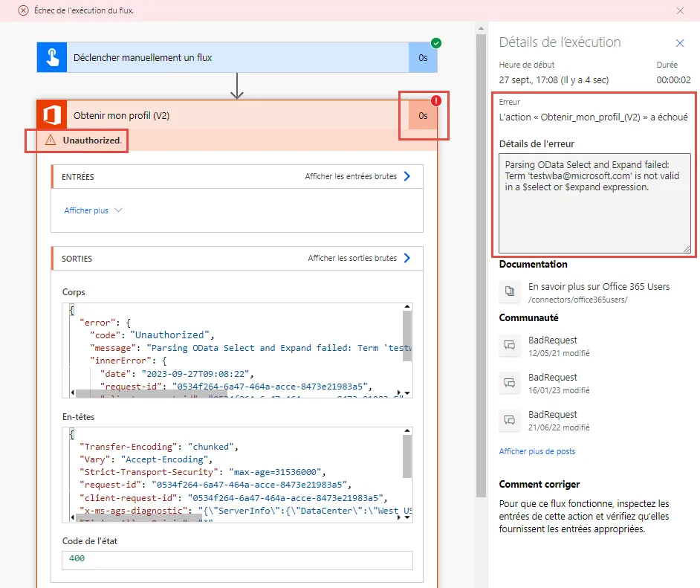Viewport: 700px width, 588px height.
Task: Click the "Transfer-Encoding": "chunked" header line
Action: pos(159,447)
